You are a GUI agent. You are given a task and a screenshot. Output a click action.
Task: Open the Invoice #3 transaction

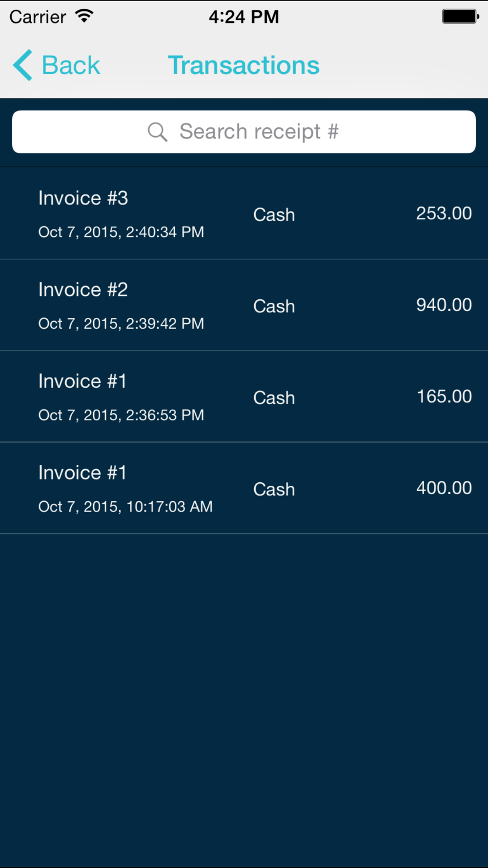point(244,213)
